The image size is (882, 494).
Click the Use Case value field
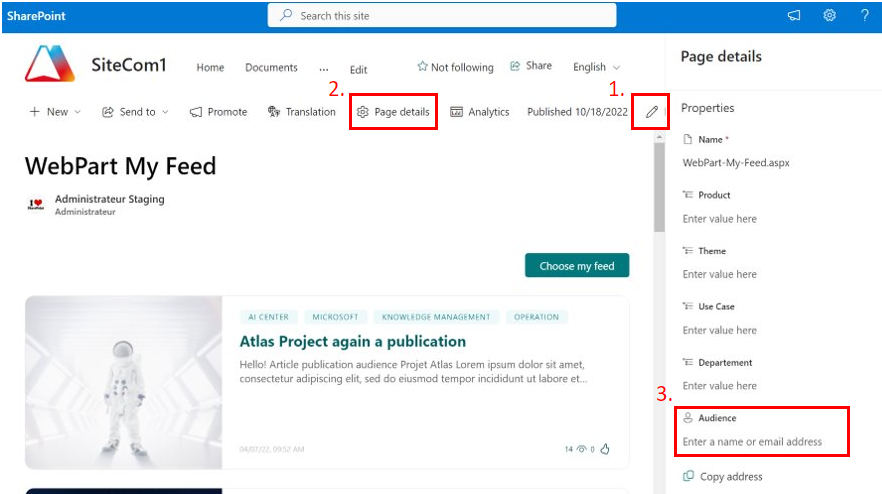click(719, 330)
